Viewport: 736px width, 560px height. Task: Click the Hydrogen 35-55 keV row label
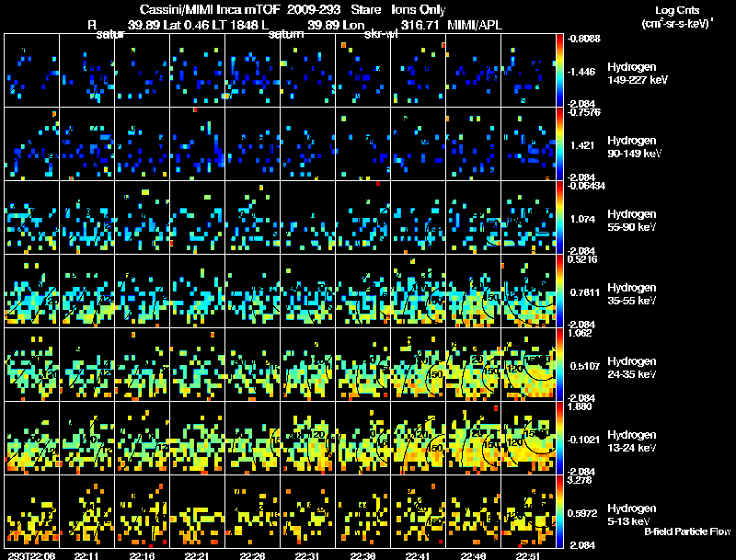632,294
